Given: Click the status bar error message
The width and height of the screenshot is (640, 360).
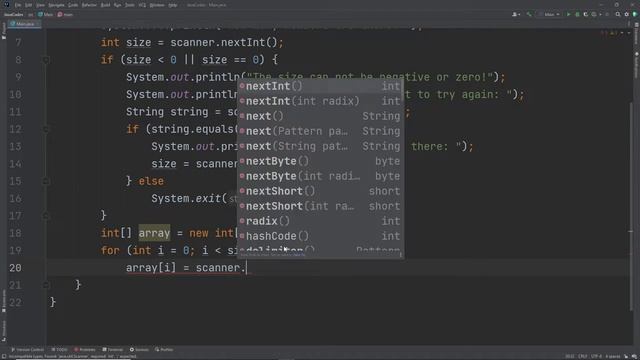Looking at the screenshot, I should pos(73,357).
